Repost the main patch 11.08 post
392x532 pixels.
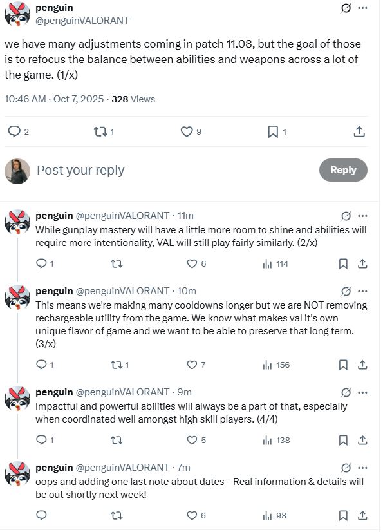(99, 131)
